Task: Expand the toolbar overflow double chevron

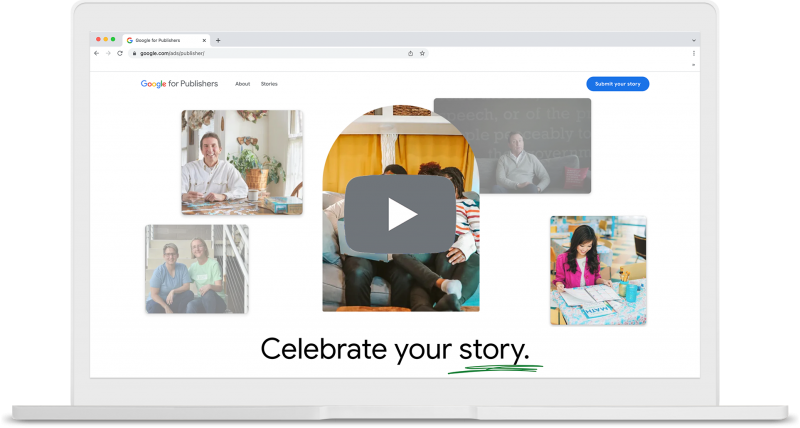Action: click(694, 64)
